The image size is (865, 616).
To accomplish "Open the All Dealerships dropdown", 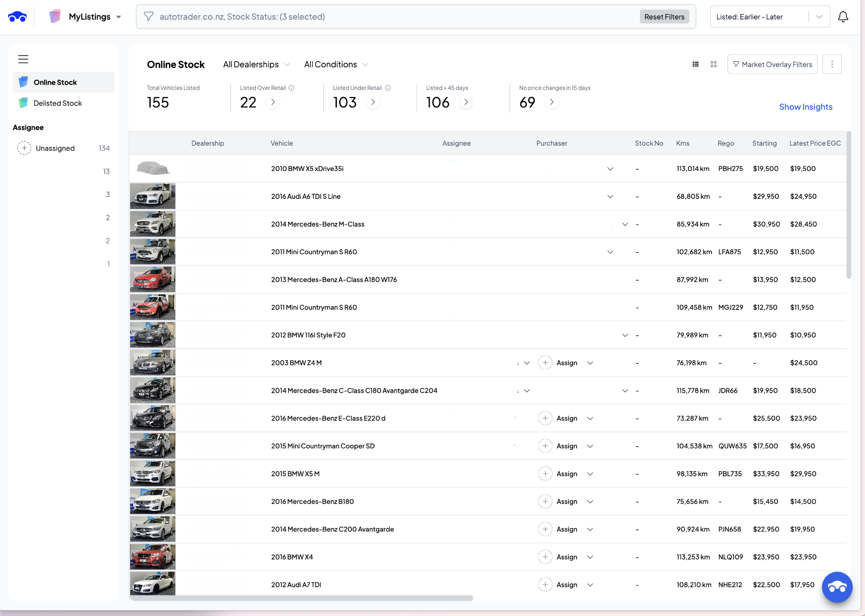I will pyautogui.click(x=256, y=65).
